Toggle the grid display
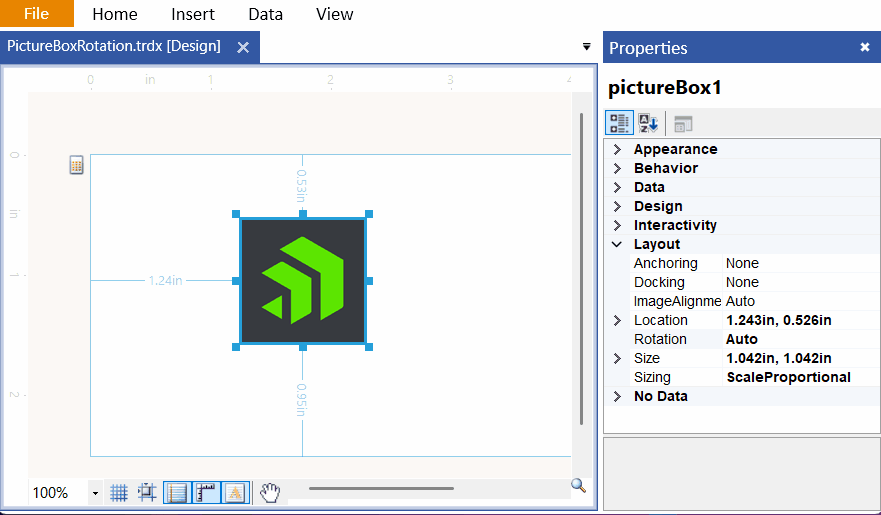Viewport: 881px width, 515px height. 119,493
